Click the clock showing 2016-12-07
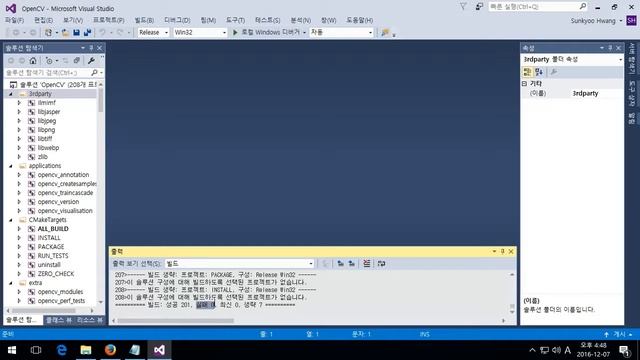The image size is (640, 360). pos(593,350)
